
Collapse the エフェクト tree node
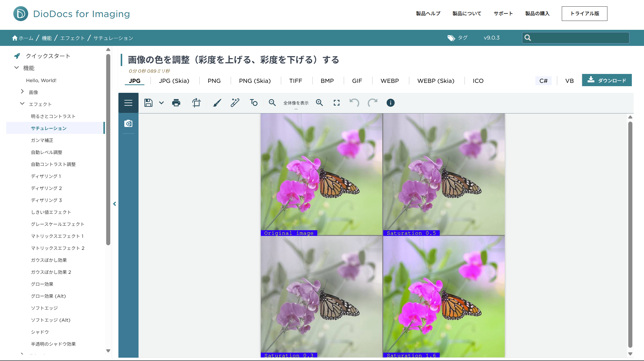pyautogui.click(x=22, y=104)
